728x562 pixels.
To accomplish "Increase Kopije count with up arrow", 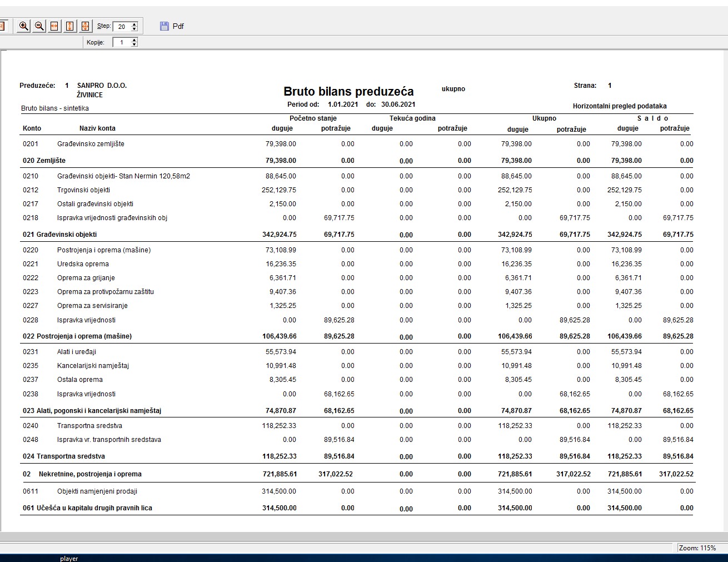I will click(x=134, y=40).
